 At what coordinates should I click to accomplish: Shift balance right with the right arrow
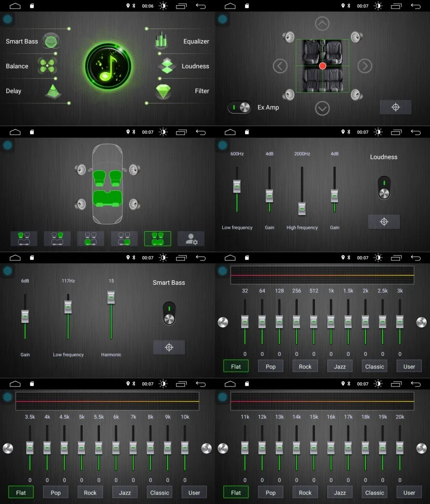click(x=365, y=66)
